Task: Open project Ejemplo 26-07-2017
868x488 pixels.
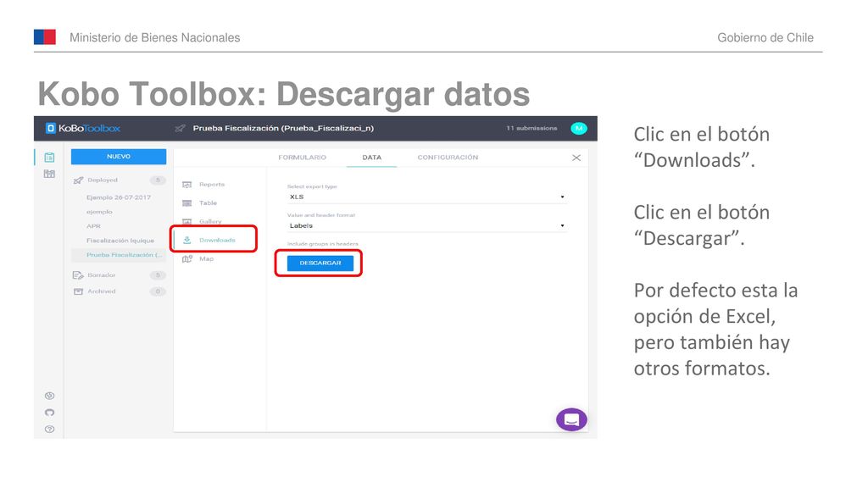Action: tap(119, 197)
